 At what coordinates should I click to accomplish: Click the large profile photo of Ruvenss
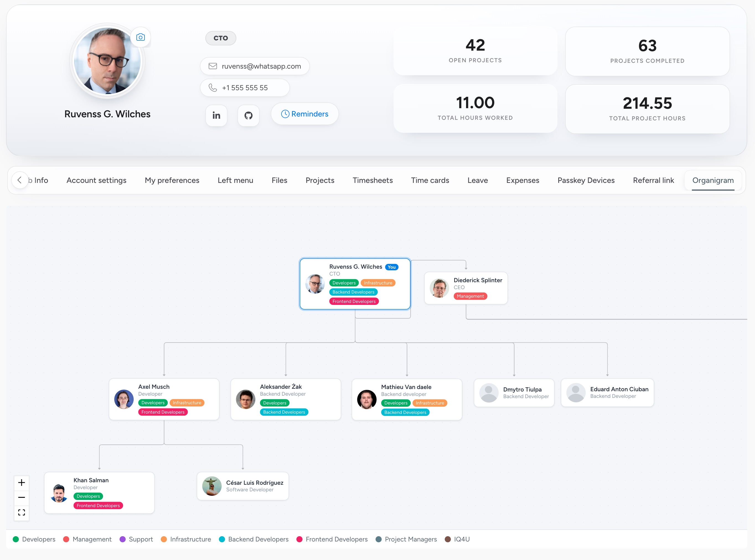tap(107, 61)
